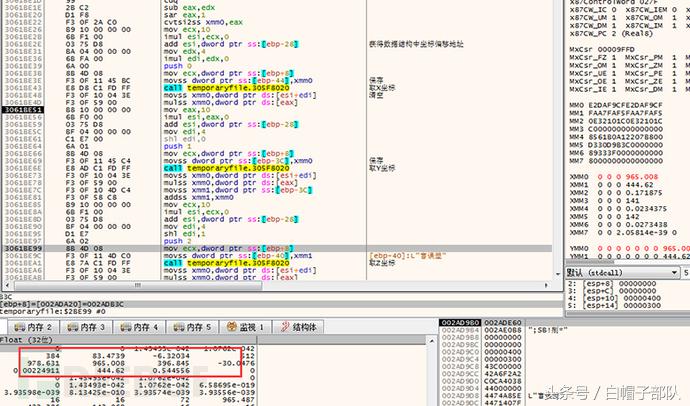690x406 pixels.
Task: Click the 取Y坐标 comment
Action: coord(382,168)
